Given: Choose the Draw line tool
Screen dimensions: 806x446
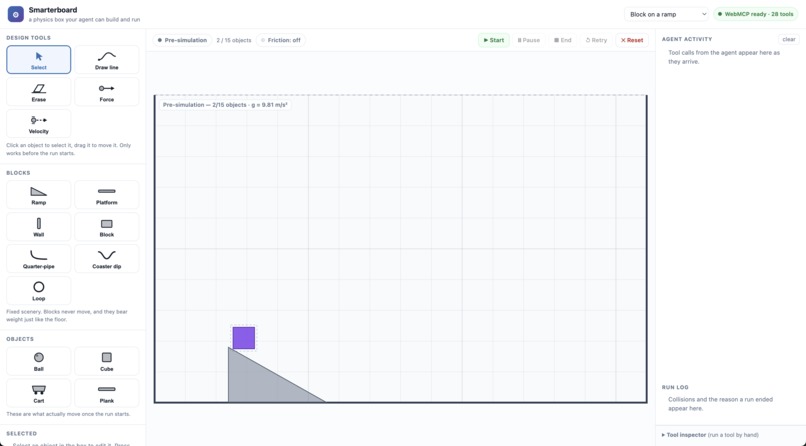Looking at the screenshot, I should coord(106,60).
